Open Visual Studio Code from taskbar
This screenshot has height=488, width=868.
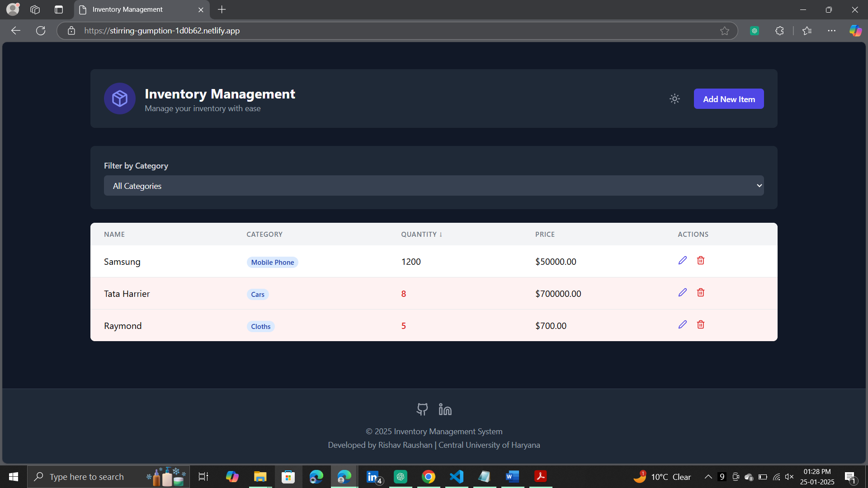point(456,477)
